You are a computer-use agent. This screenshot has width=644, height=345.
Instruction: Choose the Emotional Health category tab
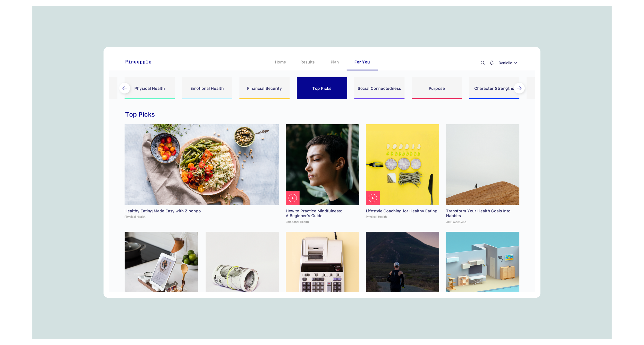(207, 88)
